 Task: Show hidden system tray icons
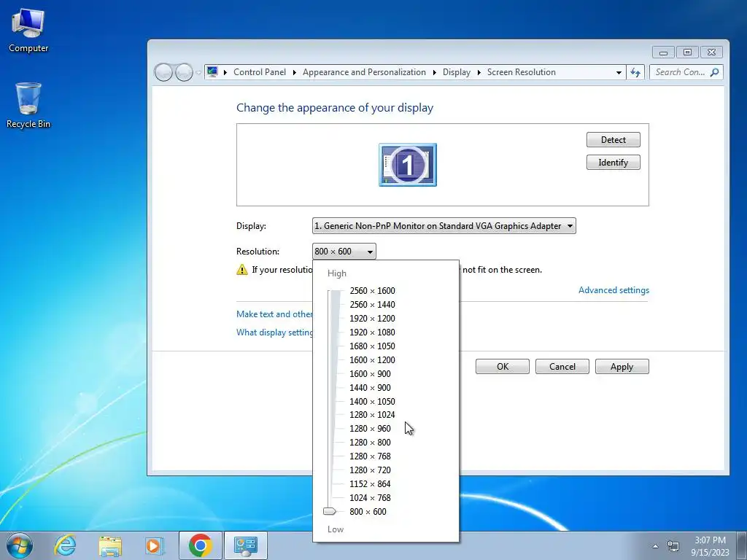tap(655, 546)
